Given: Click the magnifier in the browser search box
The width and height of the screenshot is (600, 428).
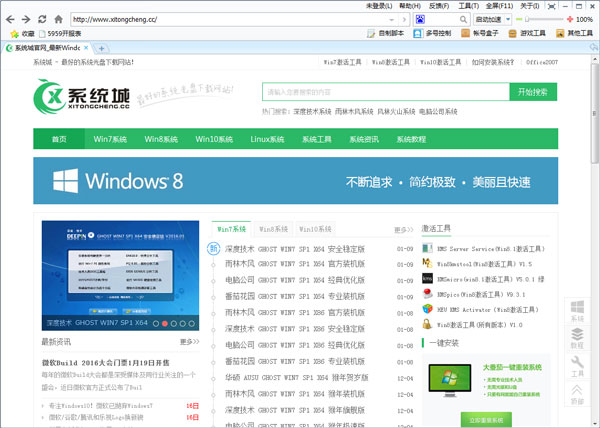Looking at the screenshot, I should pos(463,19).
